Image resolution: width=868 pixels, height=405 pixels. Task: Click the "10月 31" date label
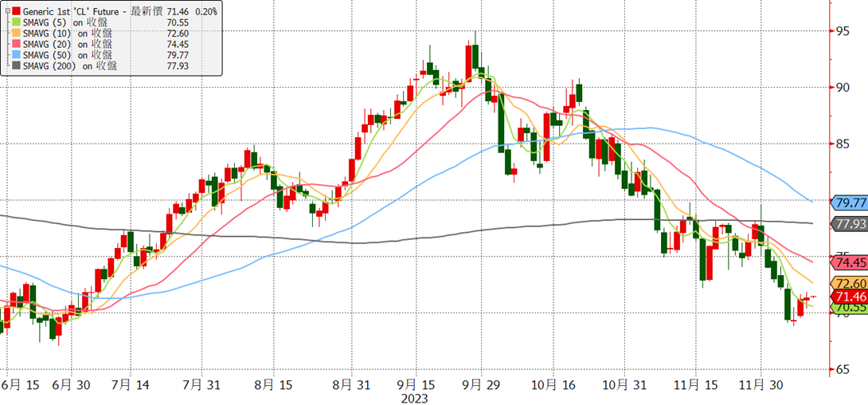pos(624,384)
